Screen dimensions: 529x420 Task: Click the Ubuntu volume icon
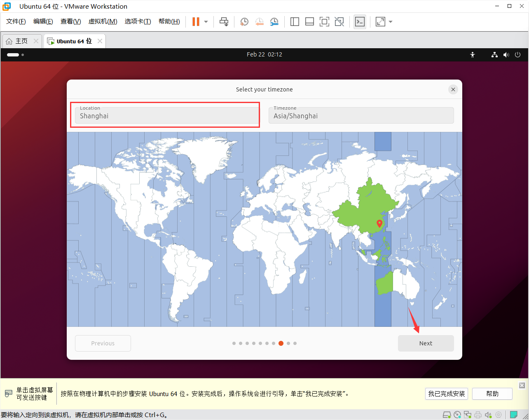(506, 54)
